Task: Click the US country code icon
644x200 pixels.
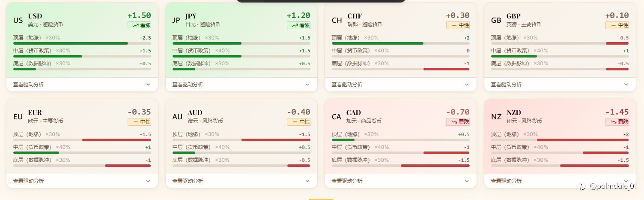Action: [18, 20]
